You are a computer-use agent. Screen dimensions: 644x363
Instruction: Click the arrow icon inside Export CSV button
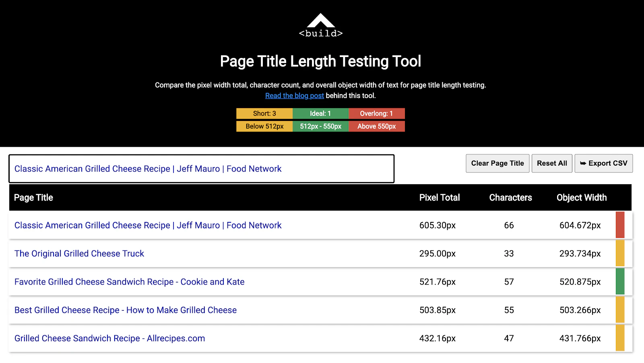(584, 163)
